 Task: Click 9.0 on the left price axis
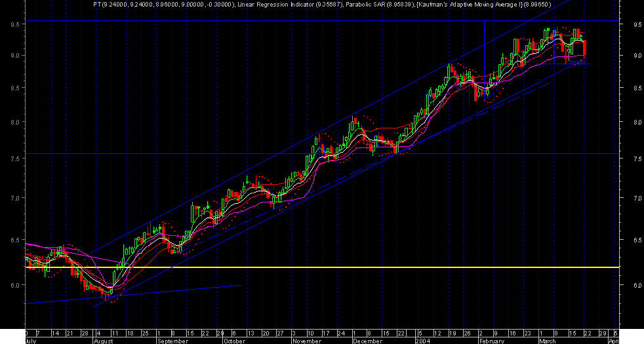pyautogui.click(x=15, y=56)
